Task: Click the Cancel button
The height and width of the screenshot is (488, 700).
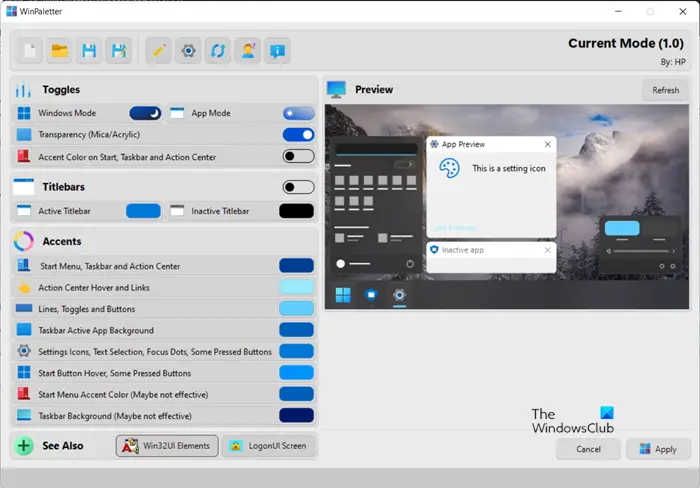Action: coord(588,449)
